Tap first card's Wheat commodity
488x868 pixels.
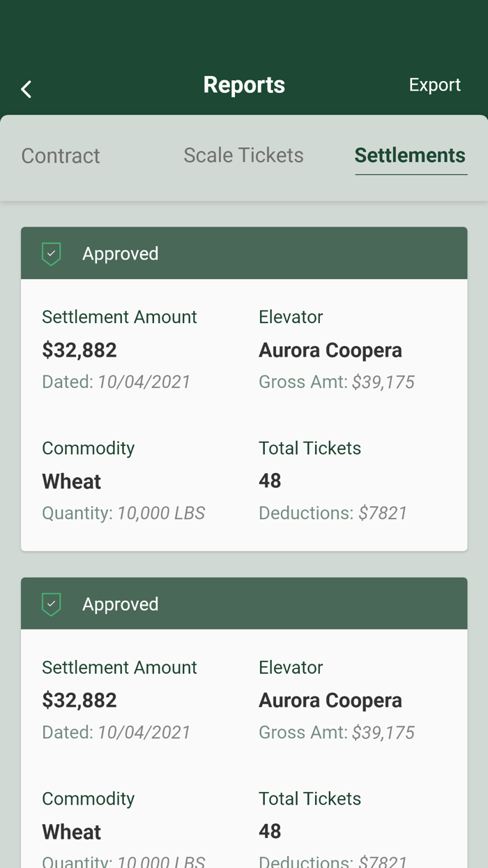pyautogui.click(x=72, y=481)
